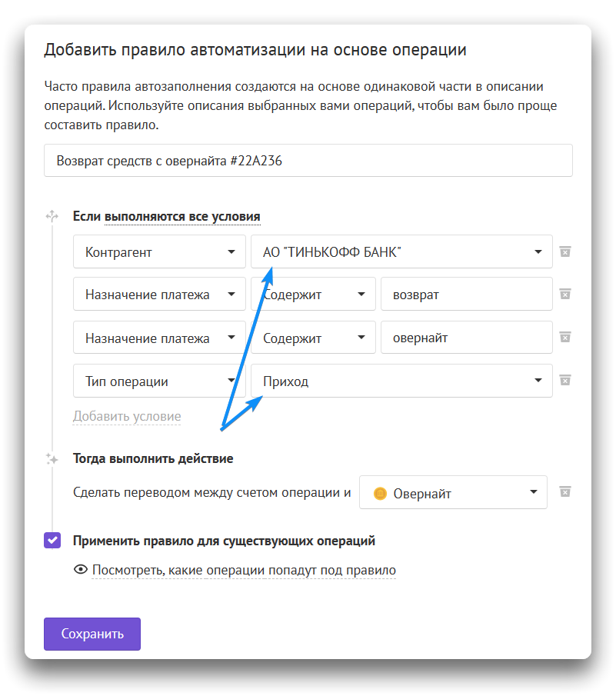
Task: Open the Овернайт account dropdown
Action: coord(453,493)
